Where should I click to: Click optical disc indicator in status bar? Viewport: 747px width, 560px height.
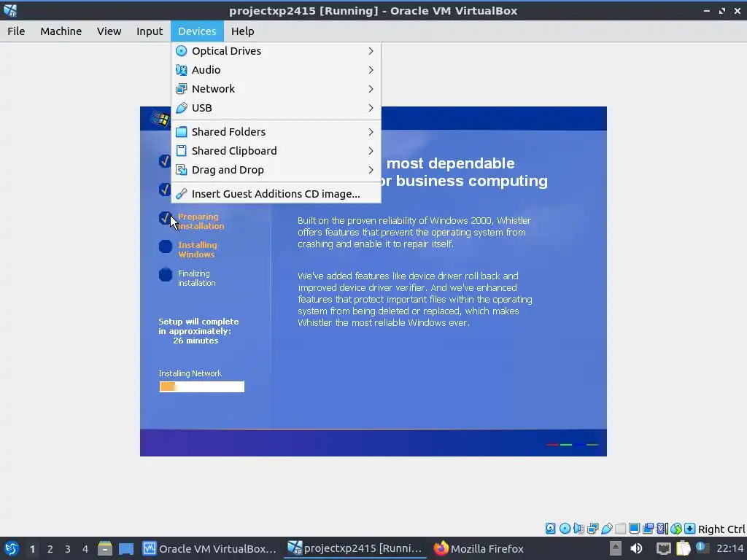click(565, 528)
